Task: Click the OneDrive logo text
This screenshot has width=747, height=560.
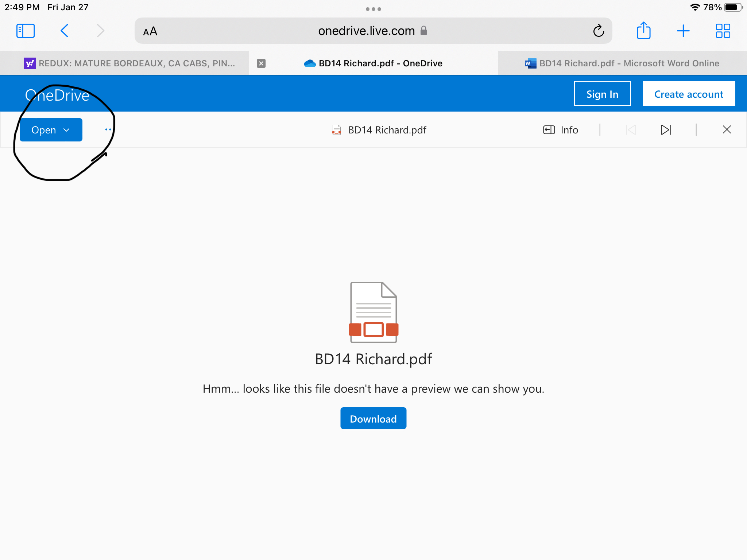Action: [57, 95]
